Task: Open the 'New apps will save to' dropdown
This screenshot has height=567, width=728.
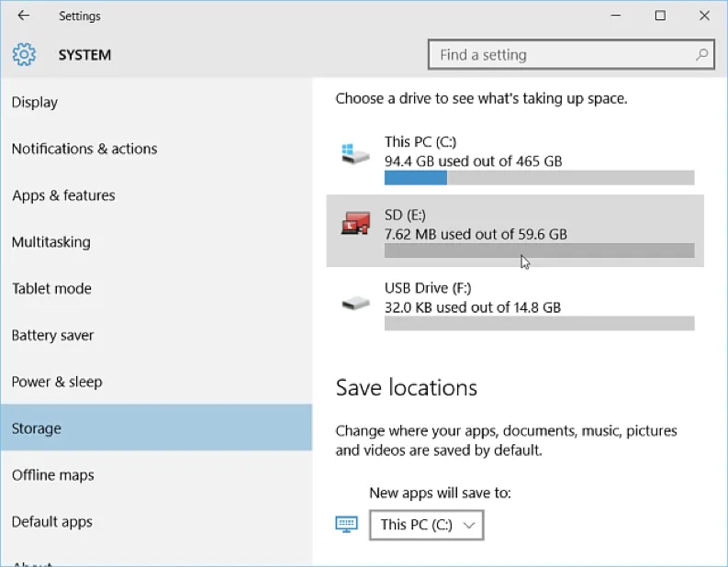Action: [427, 525]
